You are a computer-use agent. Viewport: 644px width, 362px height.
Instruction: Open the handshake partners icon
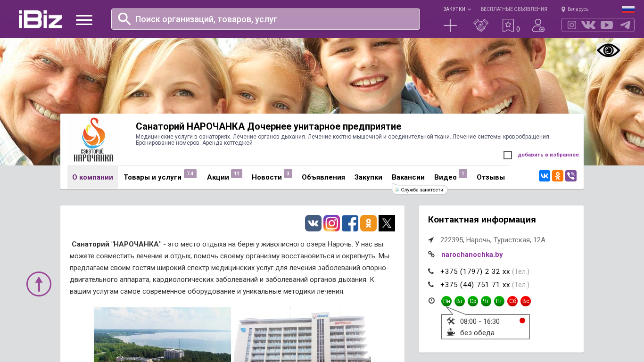tap(481, 25)
